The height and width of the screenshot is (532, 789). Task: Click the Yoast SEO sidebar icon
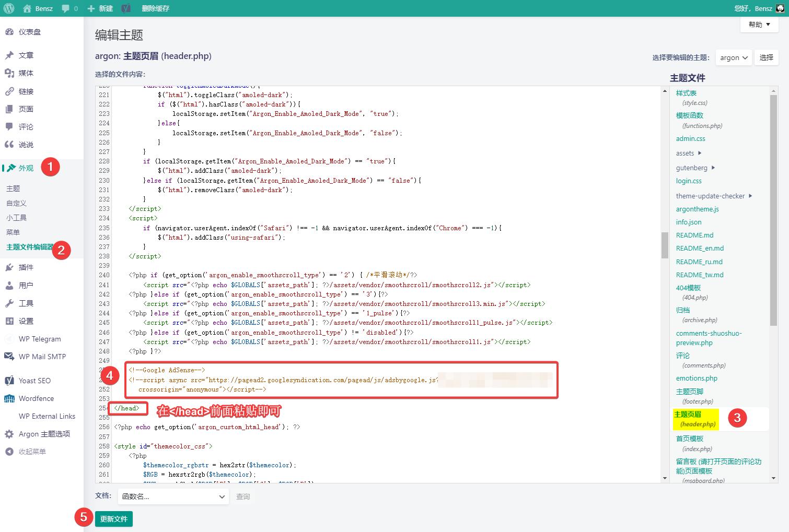(x=9, y=381)
